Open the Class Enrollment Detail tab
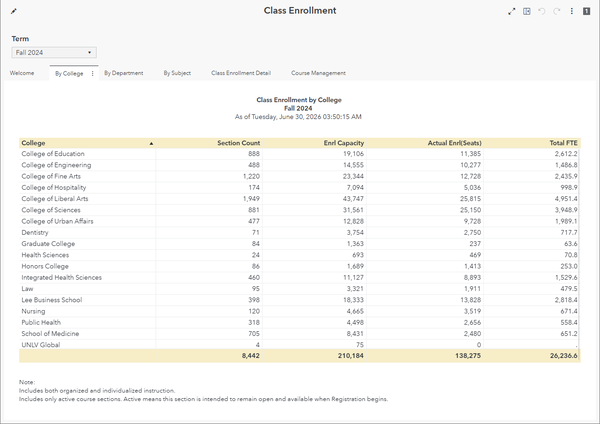This screenshot has width=600, height=424. point(241,73)
